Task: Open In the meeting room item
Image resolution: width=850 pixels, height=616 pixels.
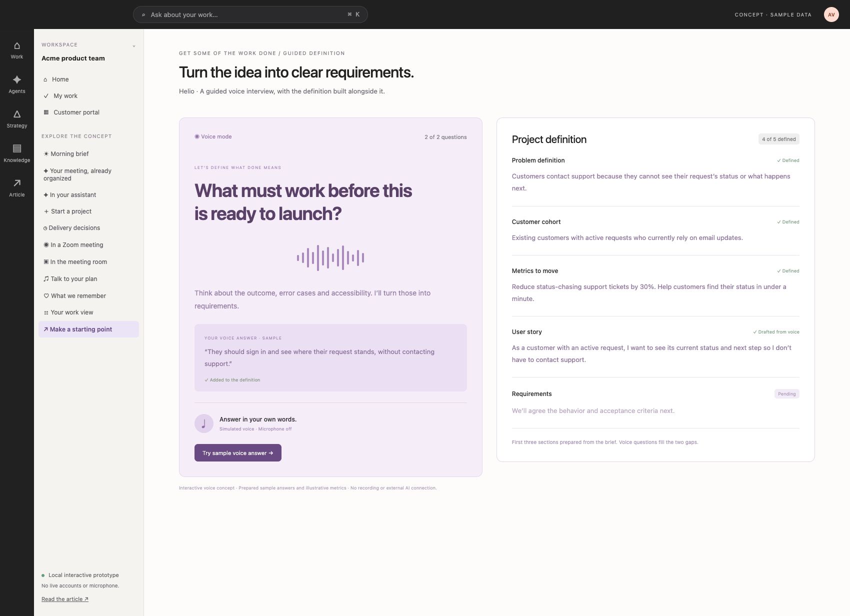Action: [88, 262]
